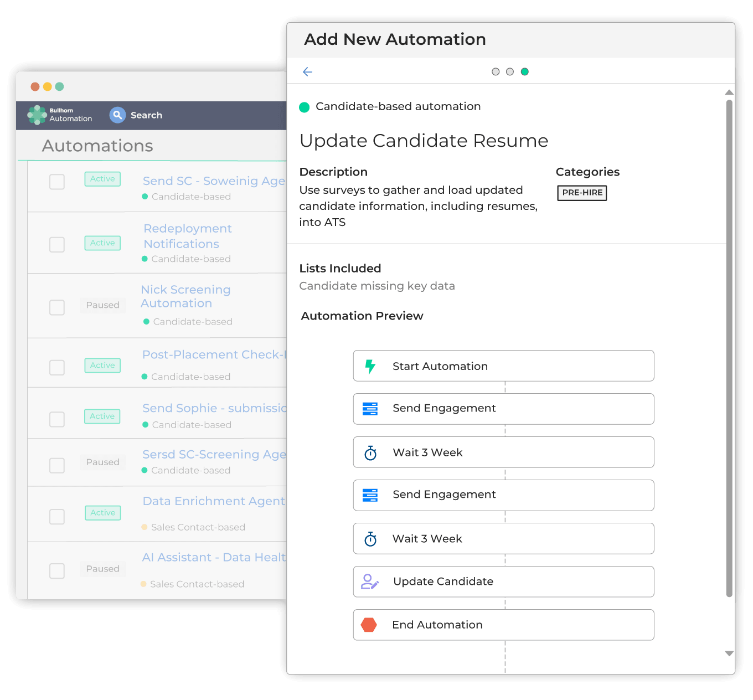753x700 pixels.
Task: Check the Nick Screening Automation row checkbox
Action: pos(57,307)
